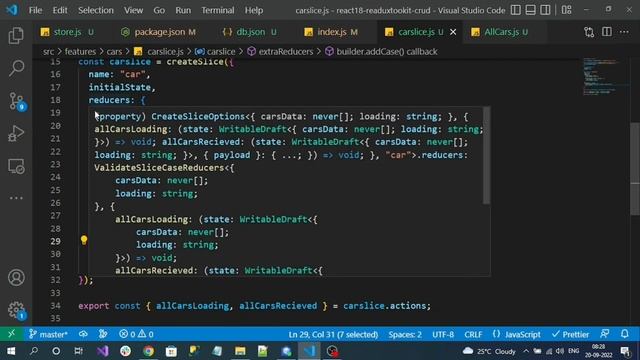This screenshot has height=360, width=640.
Task: Split the editor to the right
Action: pos(607,32)
